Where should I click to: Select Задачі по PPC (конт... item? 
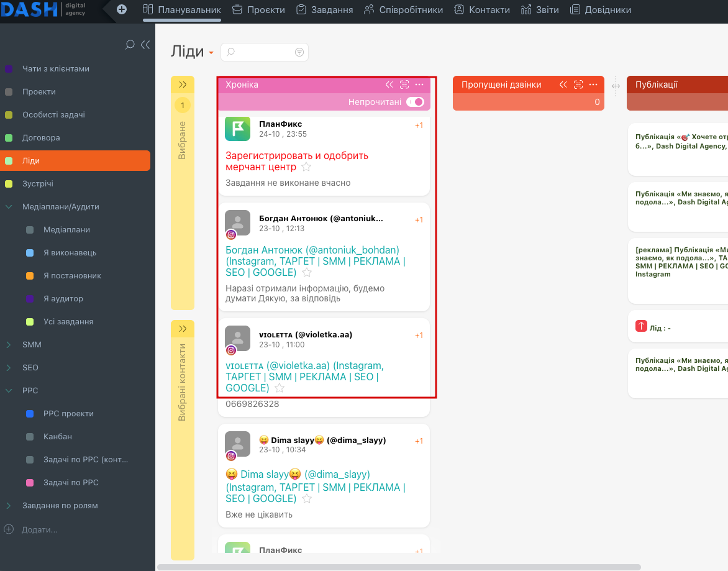[86, 460]
